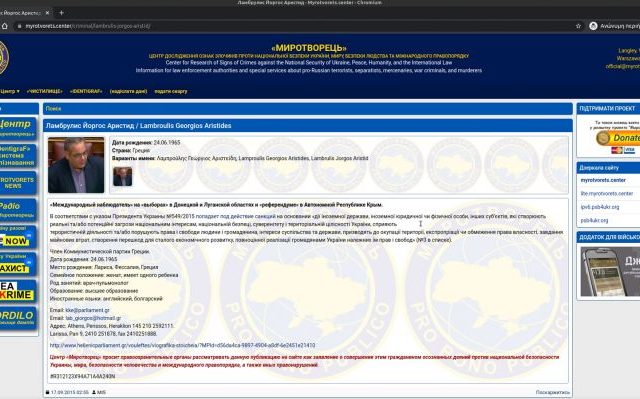The image size is (640, 399).
Task: Open the ipv6.psb4ukr.org mirror link
Action: coord(600,207)
